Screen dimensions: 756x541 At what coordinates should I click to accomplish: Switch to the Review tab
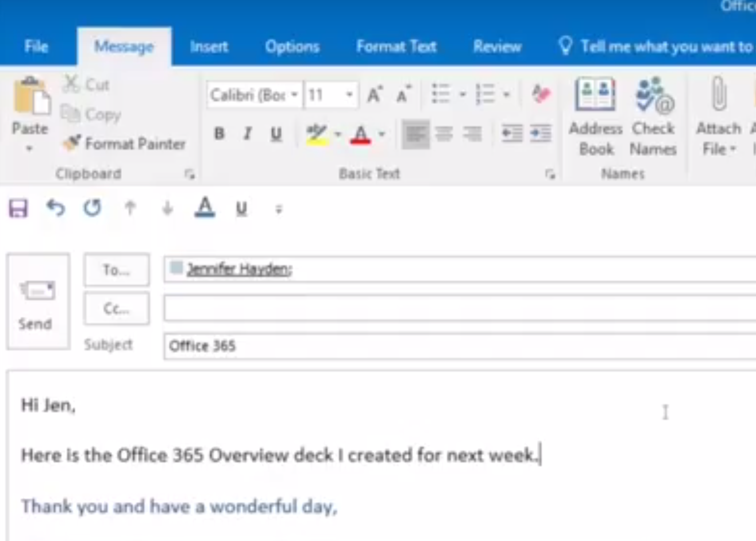click(x=497, y=46)
